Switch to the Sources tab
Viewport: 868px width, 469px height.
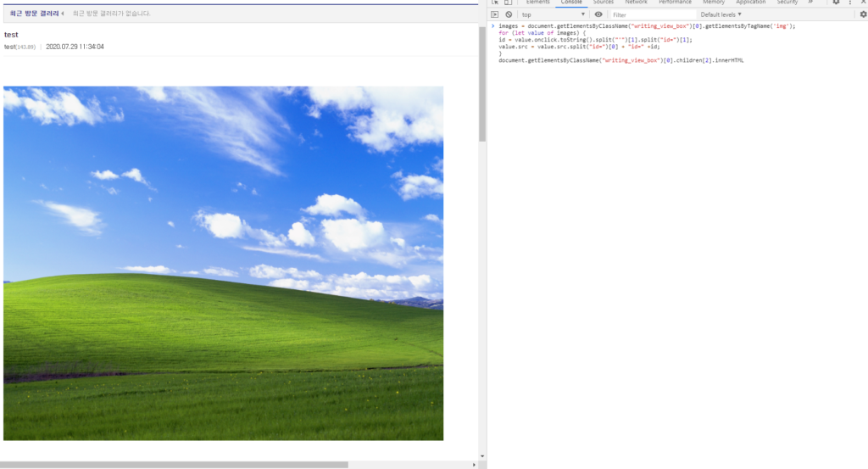point(604,3)
